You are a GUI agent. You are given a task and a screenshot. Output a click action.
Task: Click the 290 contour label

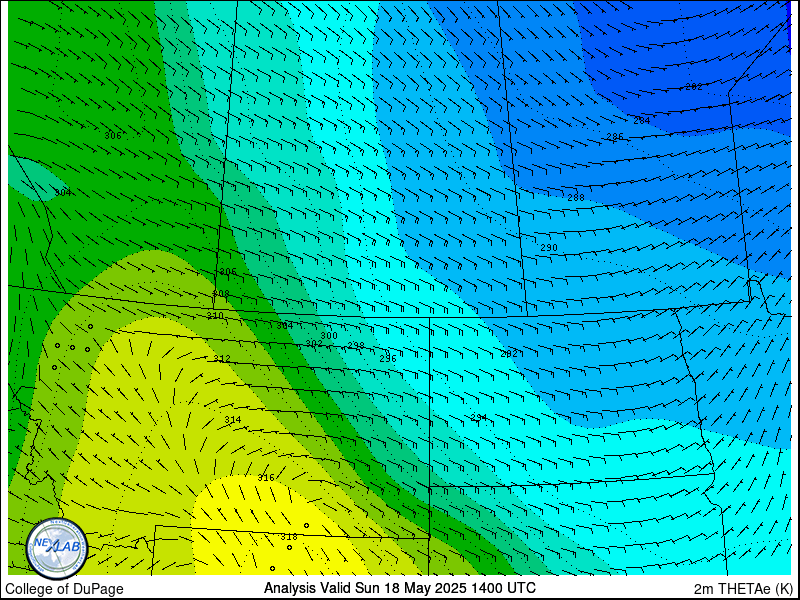[x=548, y=248]
